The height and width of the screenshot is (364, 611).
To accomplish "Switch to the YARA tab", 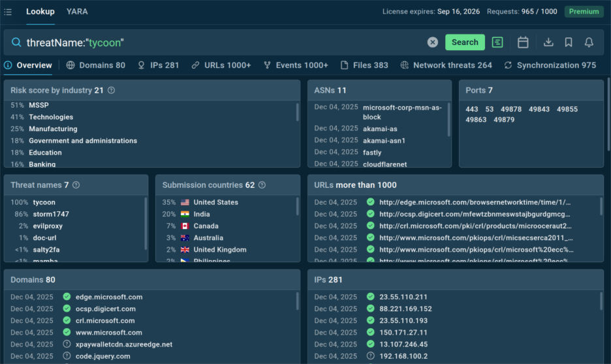I will [x=77, y=12].
